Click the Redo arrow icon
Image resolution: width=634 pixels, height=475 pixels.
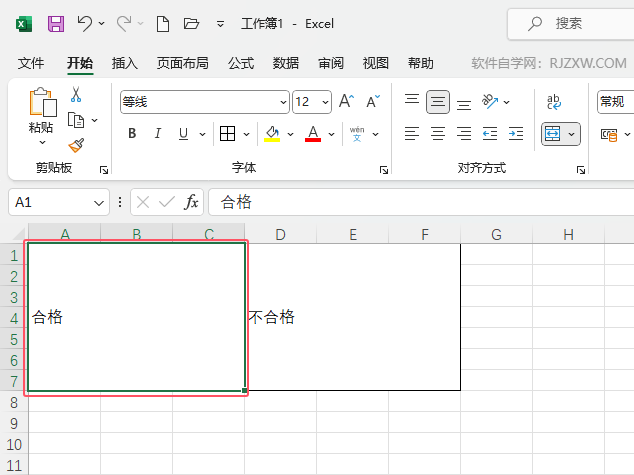coord(124,23)
